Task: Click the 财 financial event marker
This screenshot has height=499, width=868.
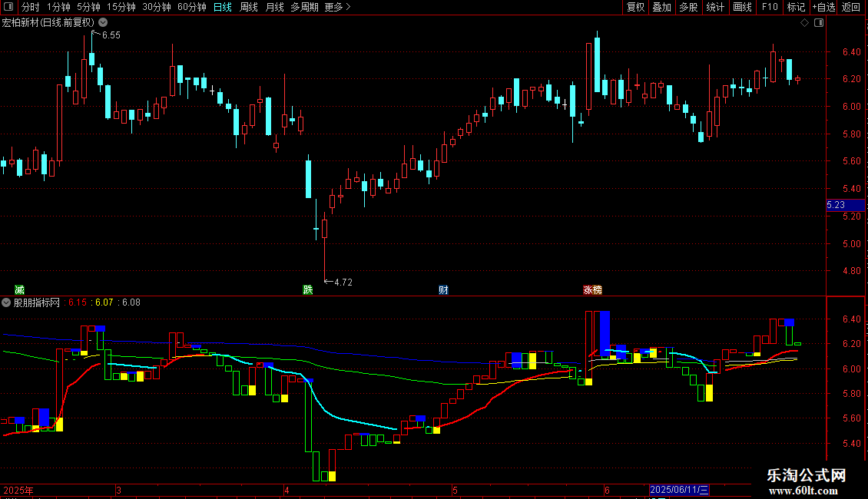Action: [443, 290]
